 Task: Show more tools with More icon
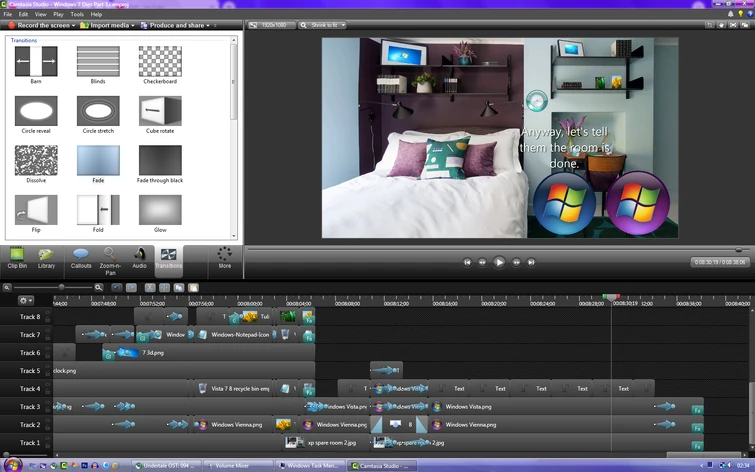225,258
